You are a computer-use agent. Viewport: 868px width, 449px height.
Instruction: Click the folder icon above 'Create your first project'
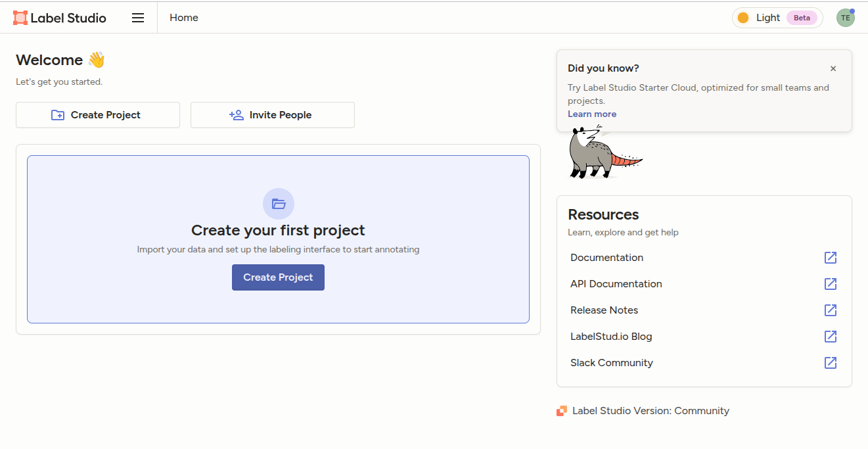pyautogui.click(x=279, y=204)
